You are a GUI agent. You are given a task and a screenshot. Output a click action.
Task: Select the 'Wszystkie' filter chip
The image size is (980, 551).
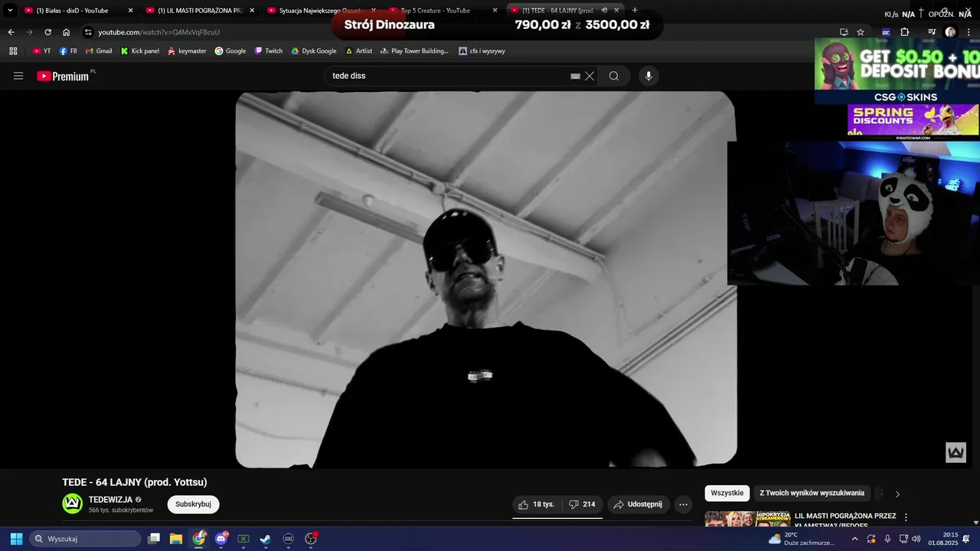(727, 494)
